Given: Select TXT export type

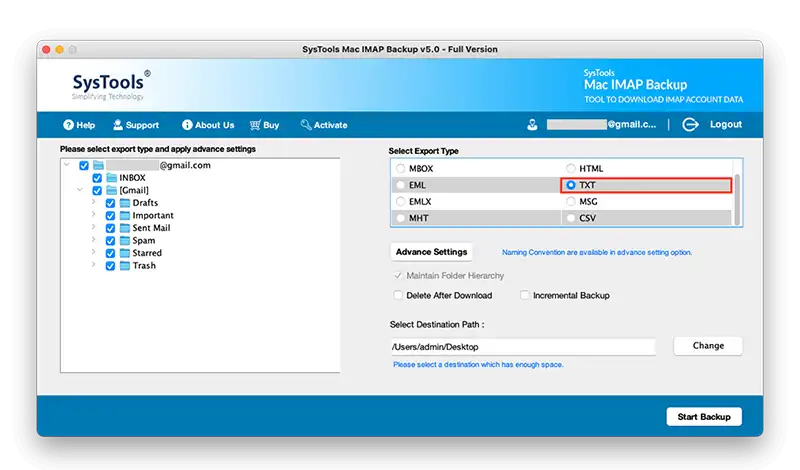Looking at the screenshot, I should (570, 185).
